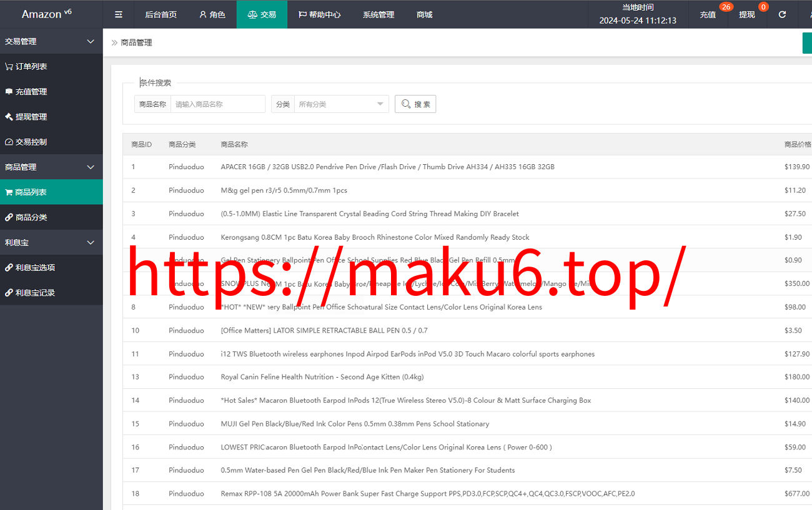The height and width of the screenshot is (510, 812).
Task: Open the 充值 notifications link
Action: [708, 14]
